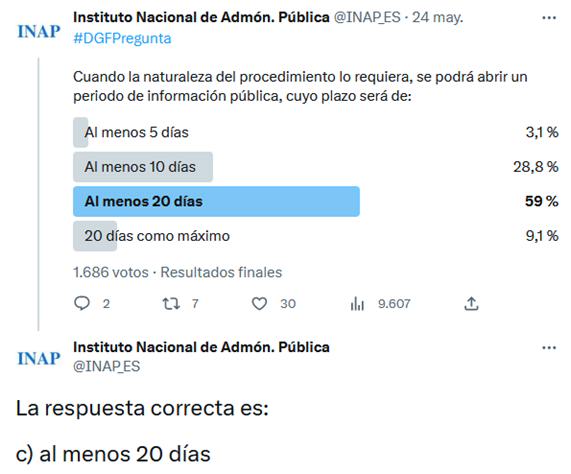Viewport: 571px width, 474px height.
Task: Open INAP avatar on the answer tweet
Action: click(39, 358)
